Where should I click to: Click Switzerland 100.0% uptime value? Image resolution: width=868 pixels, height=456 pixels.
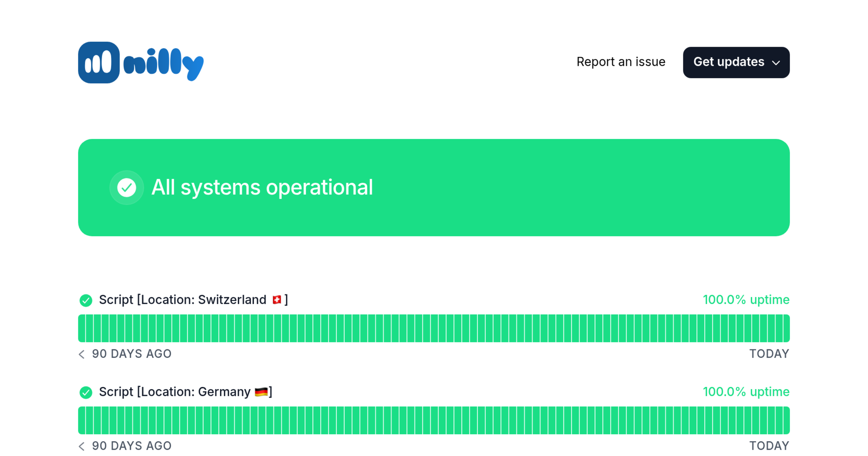746,300
